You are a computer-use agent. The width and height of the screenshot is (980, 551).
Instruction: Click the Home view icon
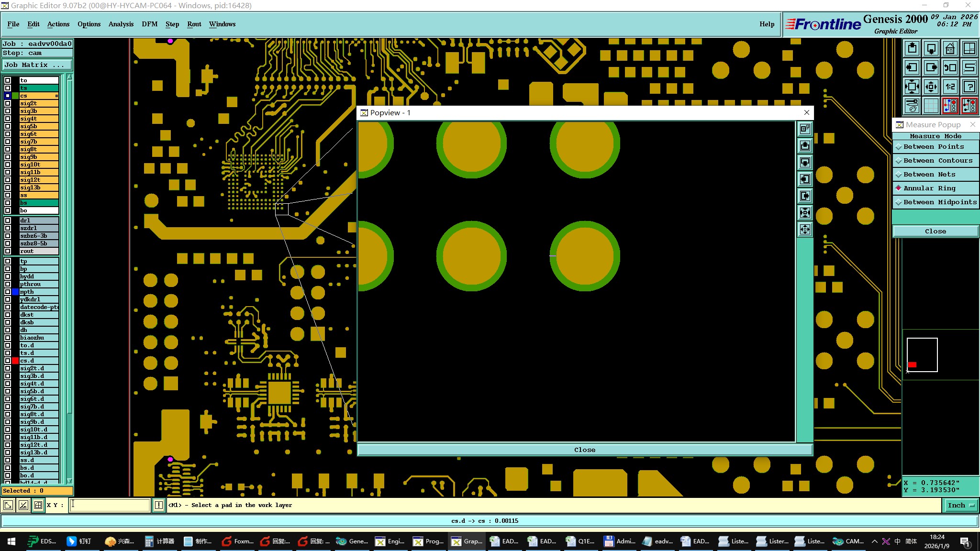point(950,48)
